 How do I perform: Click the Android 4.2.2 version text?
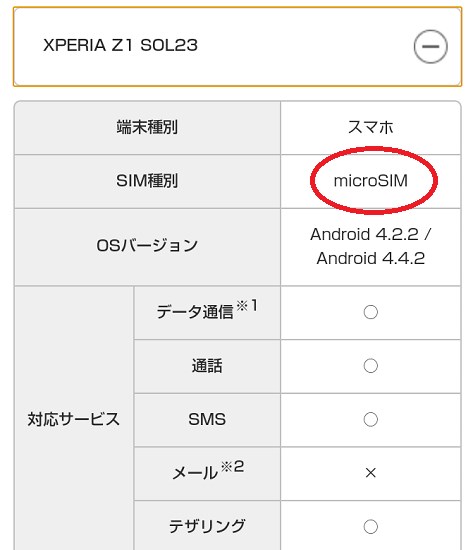click(365, 234)
